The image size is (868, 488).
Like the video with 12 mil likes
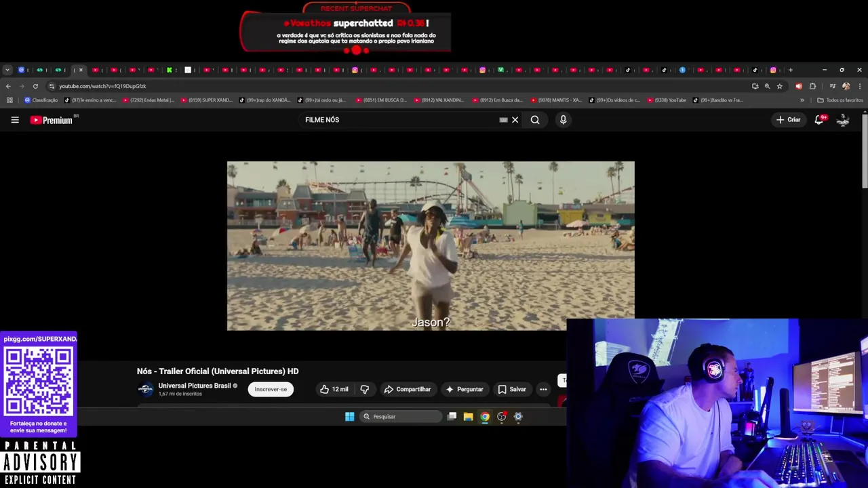pos(334,389)
